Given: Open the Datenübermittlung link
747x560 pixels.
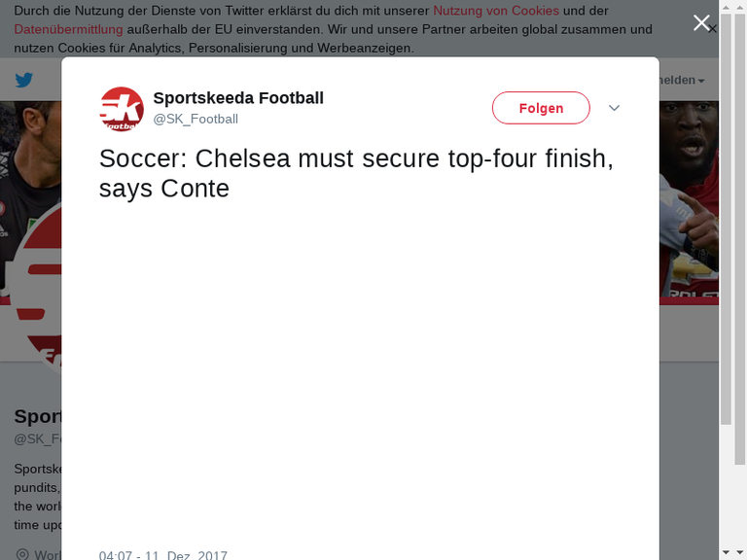Looking at the screenshot, I should click(x=68, y=29).
